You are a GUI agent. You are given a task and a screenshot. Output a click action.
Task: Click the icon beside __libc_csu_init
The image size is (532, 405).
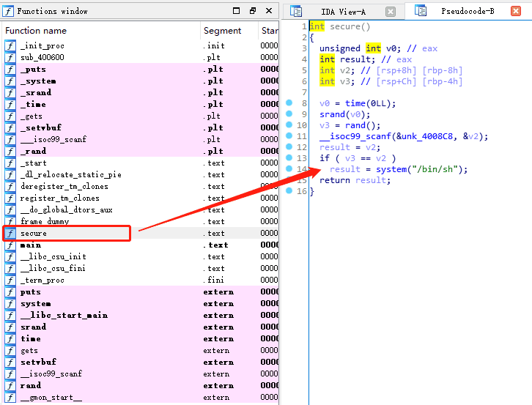pos(10,256)
